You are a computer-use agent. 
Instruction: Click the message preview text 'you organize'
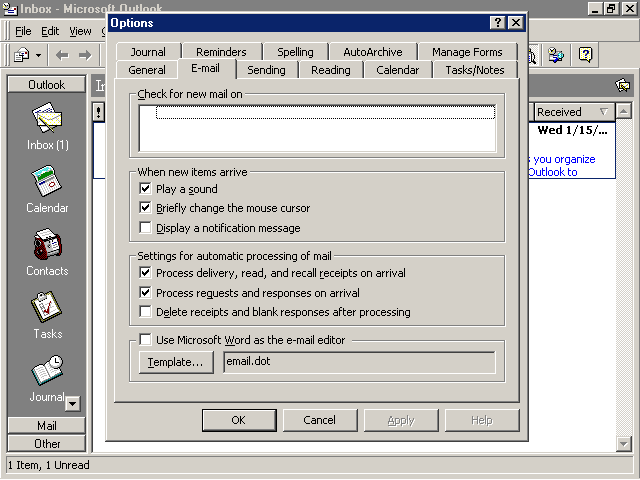(564, 159)
